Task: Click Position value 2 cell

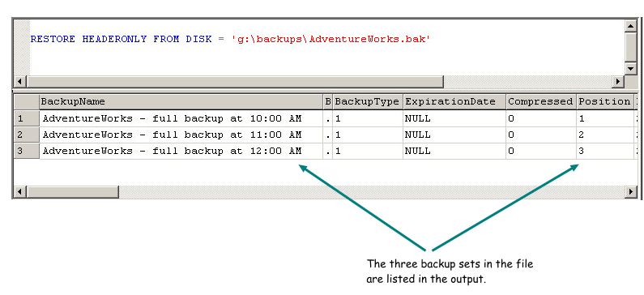Action: pos(604,135)
